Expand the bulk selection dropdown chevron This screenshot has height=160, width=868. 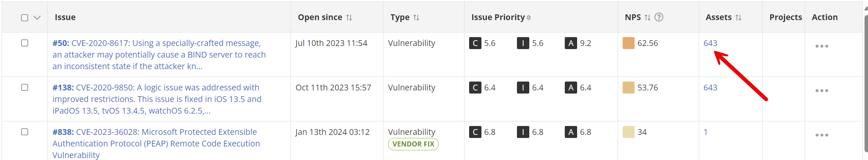(x=37, y=18)
